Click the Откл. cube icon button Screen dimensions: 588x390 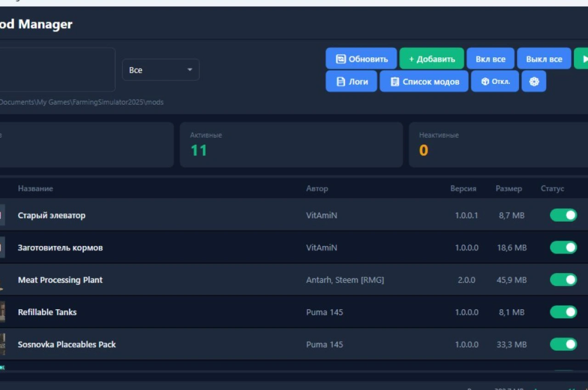tap(495, 81)
